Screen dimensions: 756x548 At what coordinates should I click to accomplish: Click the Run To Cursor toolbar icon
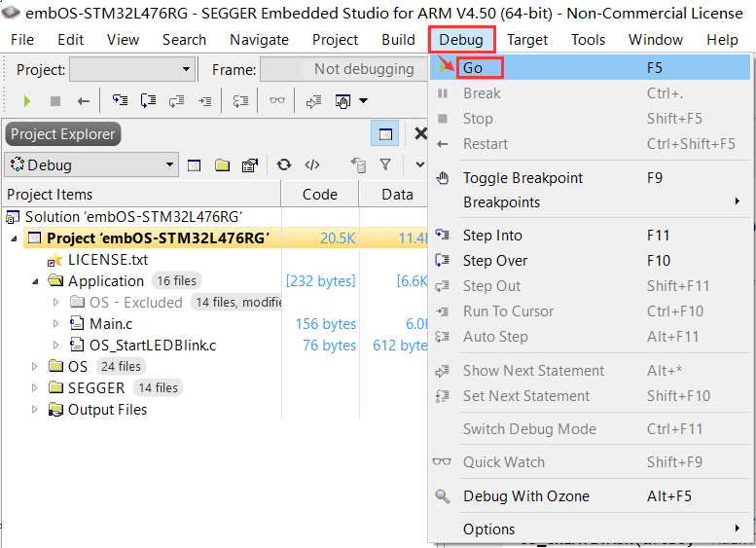pyautogui.click(x=205, y=101)
